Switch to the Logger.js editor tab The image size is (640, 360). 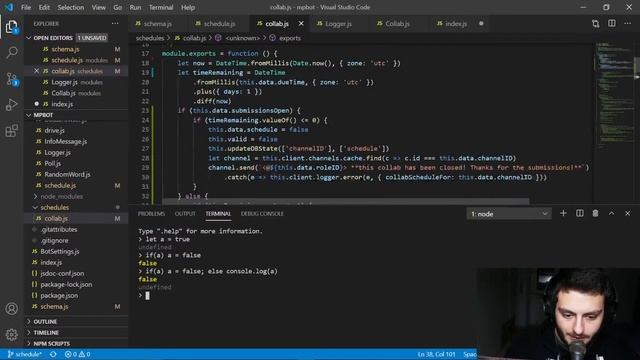click(x=338, y=24)
